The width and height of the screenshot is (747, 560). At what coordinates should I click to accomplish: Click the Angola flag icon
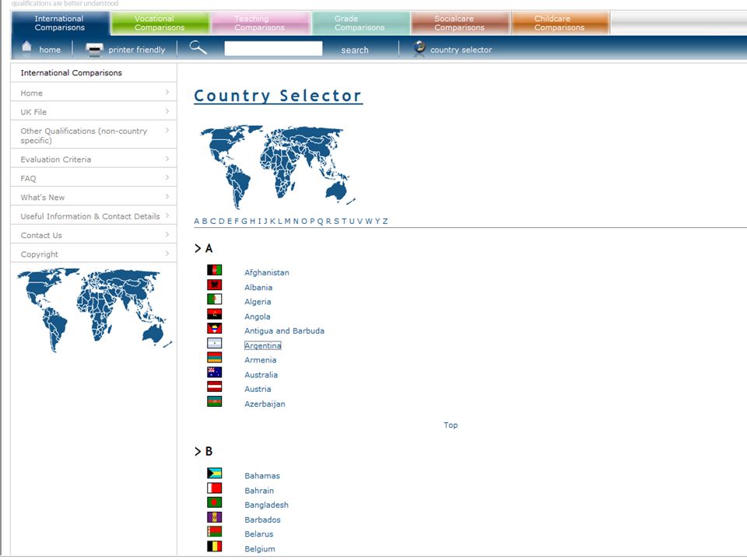pyautogui.click(x=215, y=314)
